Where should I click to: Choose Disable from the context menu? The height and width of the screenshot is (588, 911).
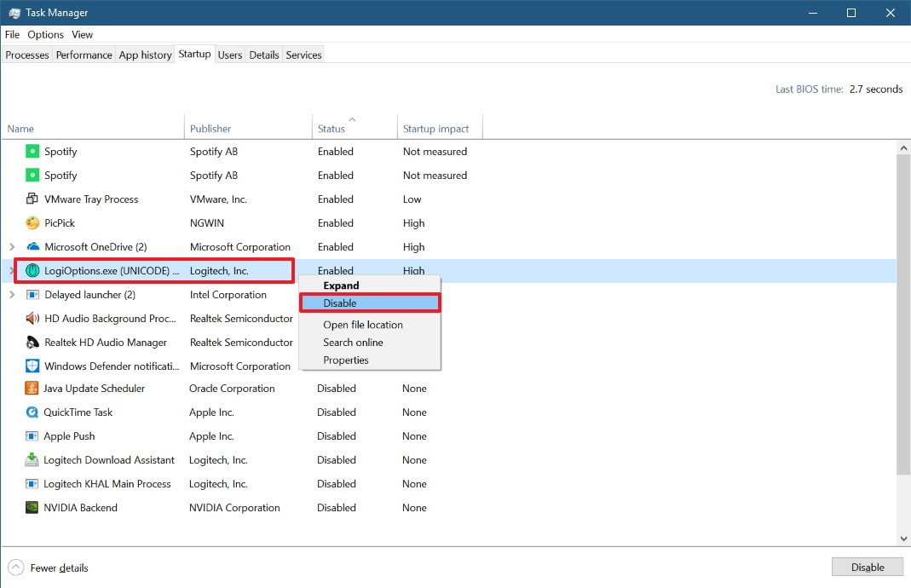(x=369, y=303)
